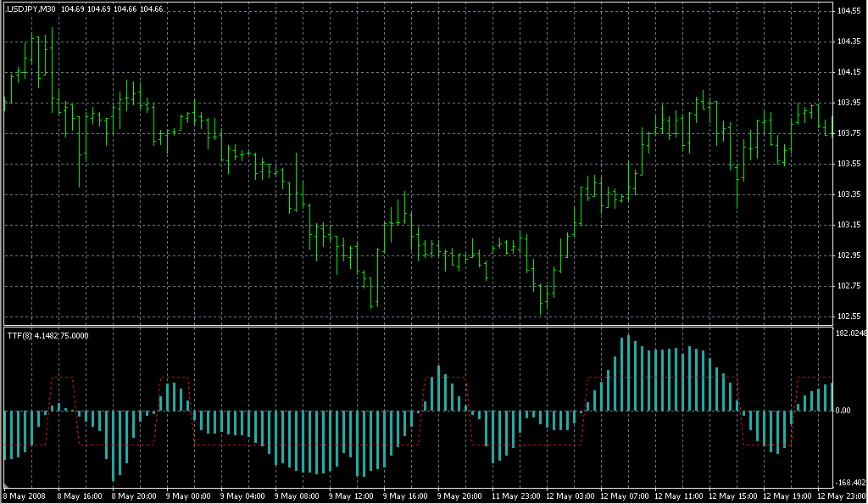Click the 103.95 price scale label
Screen dimensions: 868x504
point(849,103)
